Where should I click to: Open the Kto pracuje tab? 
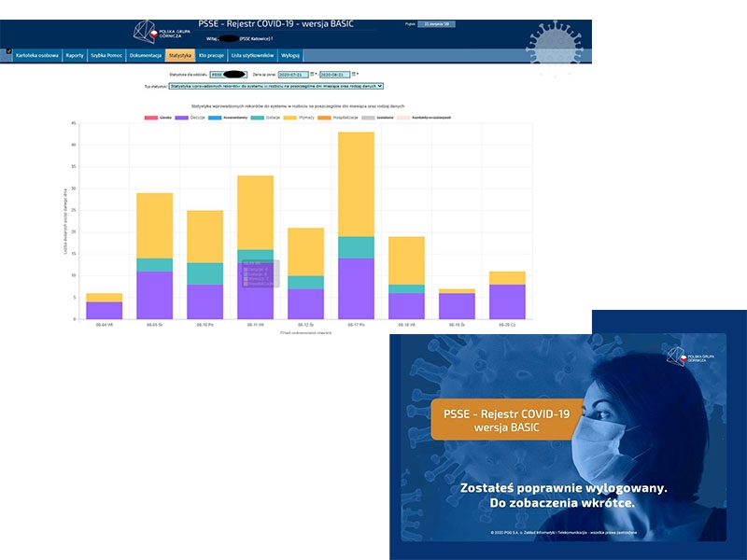pyautogui.click(x=211, y=56)
